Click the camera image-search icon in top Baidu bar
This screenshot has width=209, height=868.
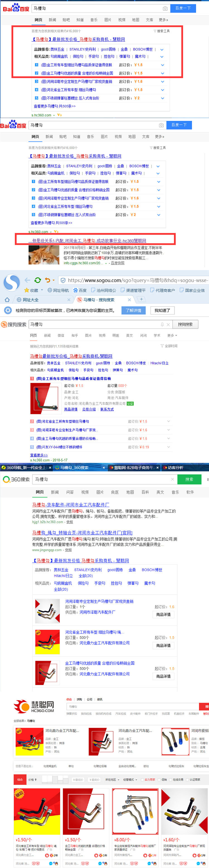(x=165, y=8)
